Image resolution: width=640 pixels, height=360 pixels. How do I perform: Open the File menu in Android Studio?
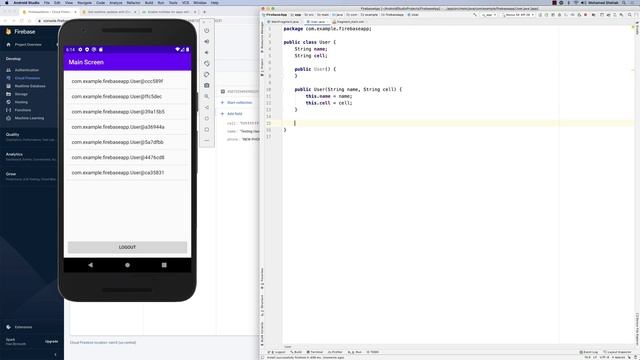(47, 2)
